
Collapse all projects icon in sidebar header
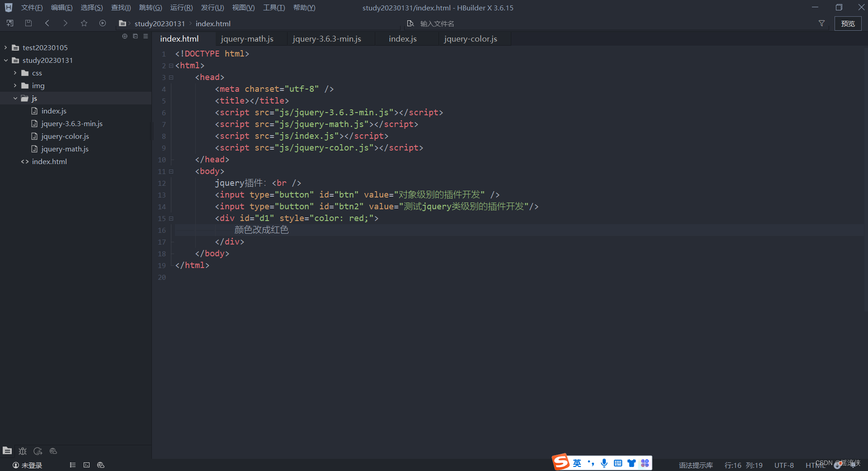click(x=135, y=36)
